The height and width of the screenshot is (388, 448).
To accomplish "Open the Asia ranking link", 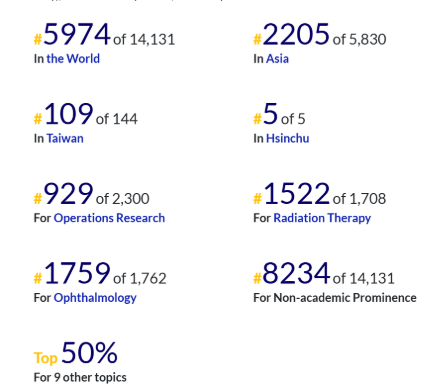I will (x=277, y=59).
